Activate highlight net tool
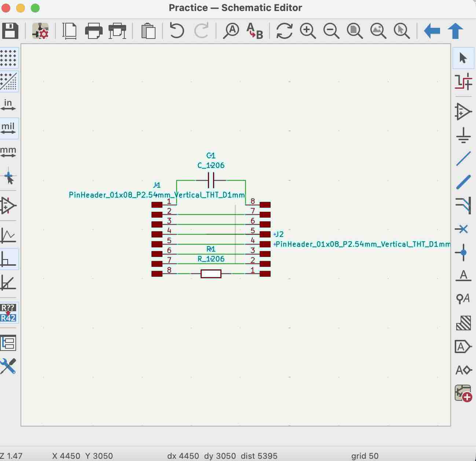Image resolution: width=476 pixels, height=461 pixels. [x=464, y=81]
